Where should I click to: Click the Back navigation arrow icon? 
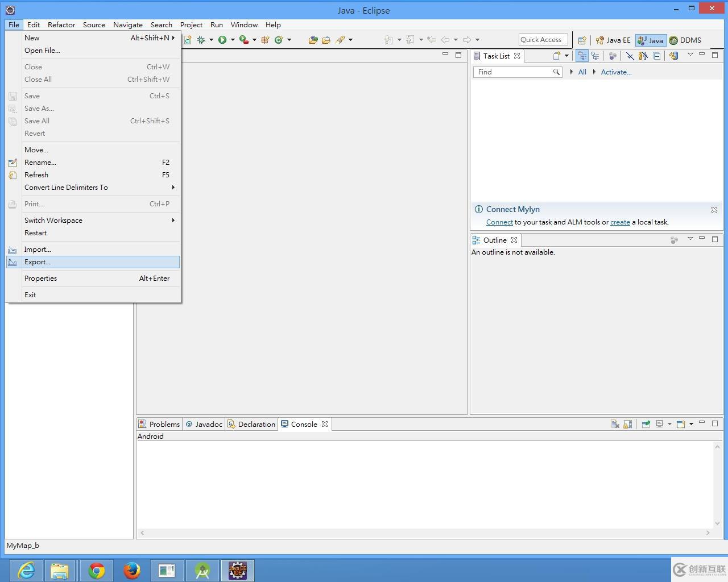(445, 40)
